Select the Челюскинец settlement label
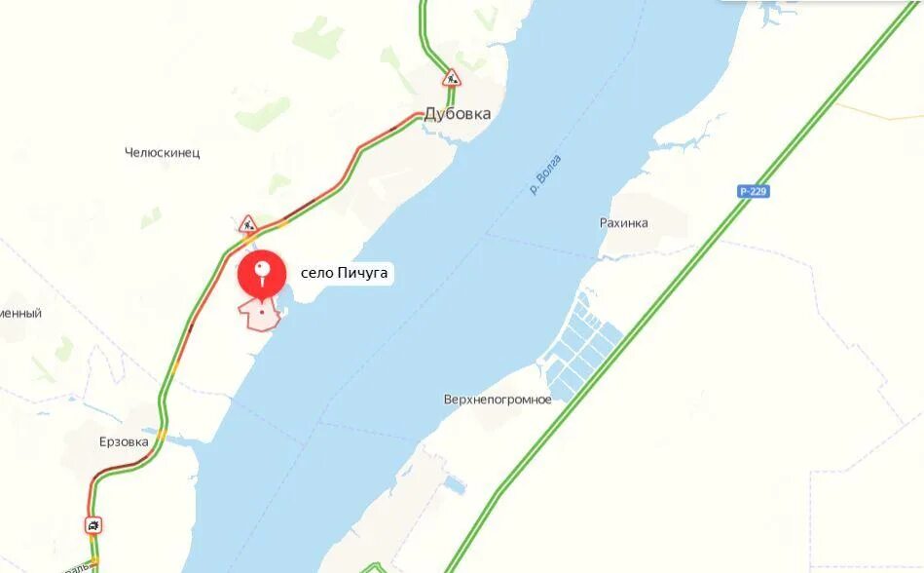Screen dimensions: 924x573 coord(162,153)
